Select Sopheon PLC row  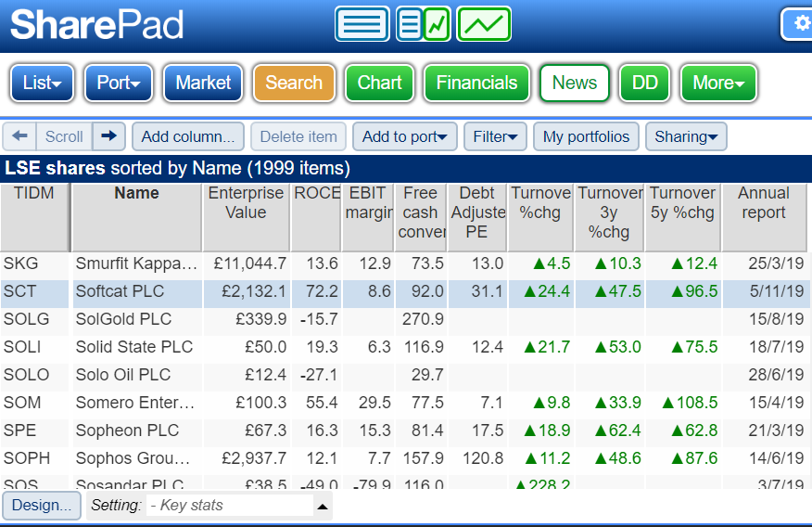click(x=127, y=431)
